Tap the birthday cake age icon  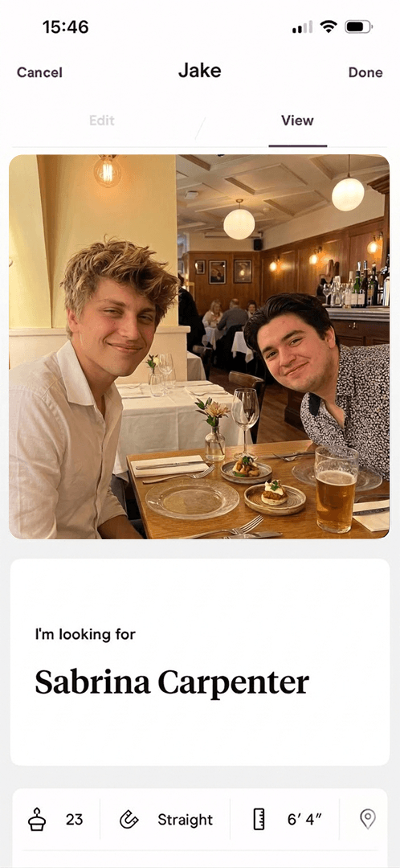coord(37,819)
